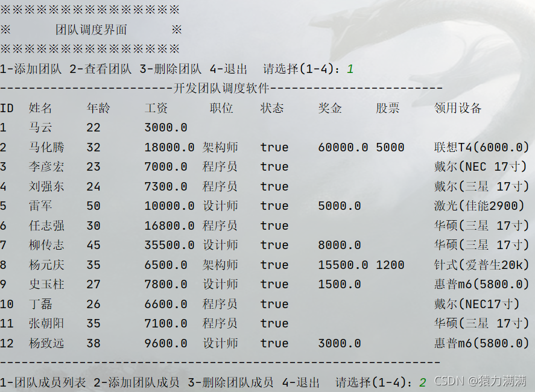Click the name 丁磊
Viewport: 535px width, 392px height.
point(40,305)
